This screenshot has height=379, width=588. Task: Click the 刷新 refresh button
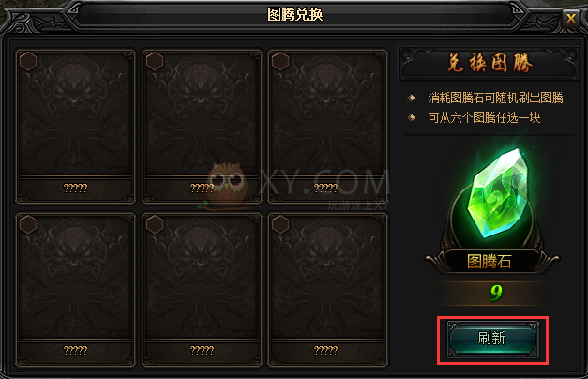(x=492, y=340)
